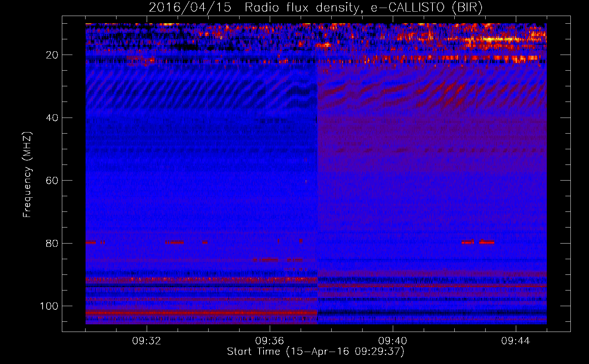Click the 09:36 time tick label
The image size is (589, 364).
[x=270, y=341]
